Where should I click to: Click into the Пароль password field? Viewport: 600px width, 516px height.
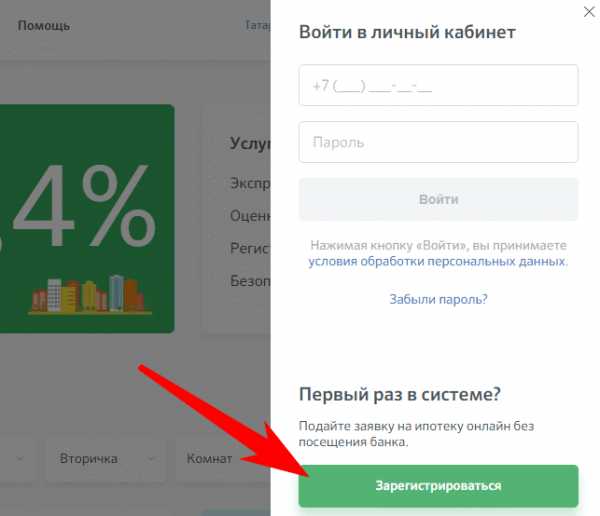tap(438, 142)
